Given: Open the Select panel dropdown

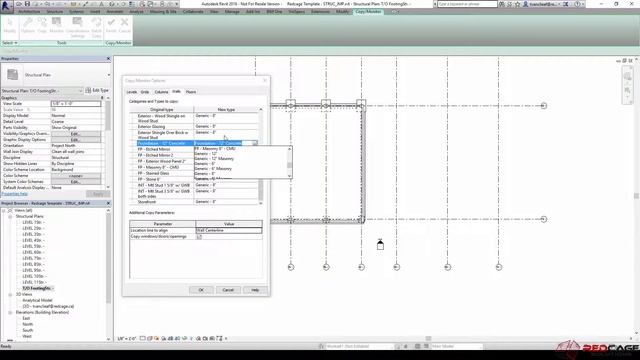Looking at the screenshot, I should coord(10,43).
